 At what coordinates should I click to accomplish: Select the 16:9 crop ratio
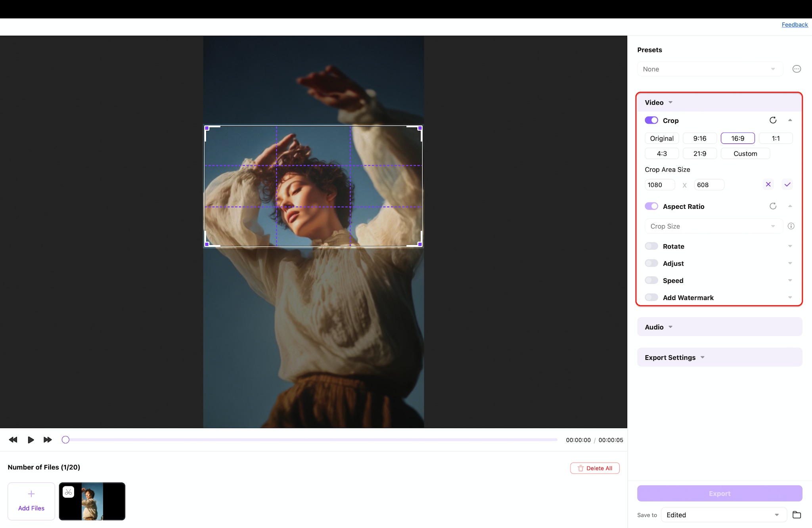pyautogui.click(x=738, y=138)
